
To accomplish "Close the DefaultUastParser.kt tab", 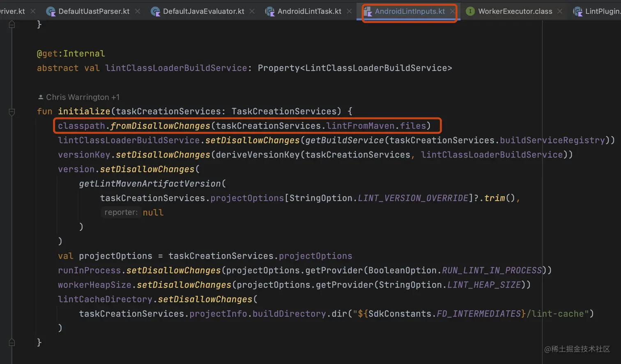I will 138,11.
